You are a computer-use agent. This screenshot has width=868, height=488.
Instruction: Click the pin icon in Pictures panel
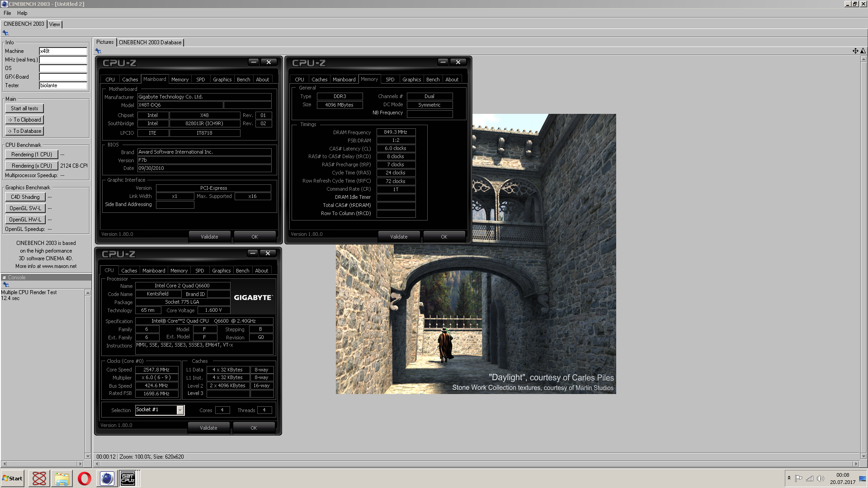(x=98, y=51)
